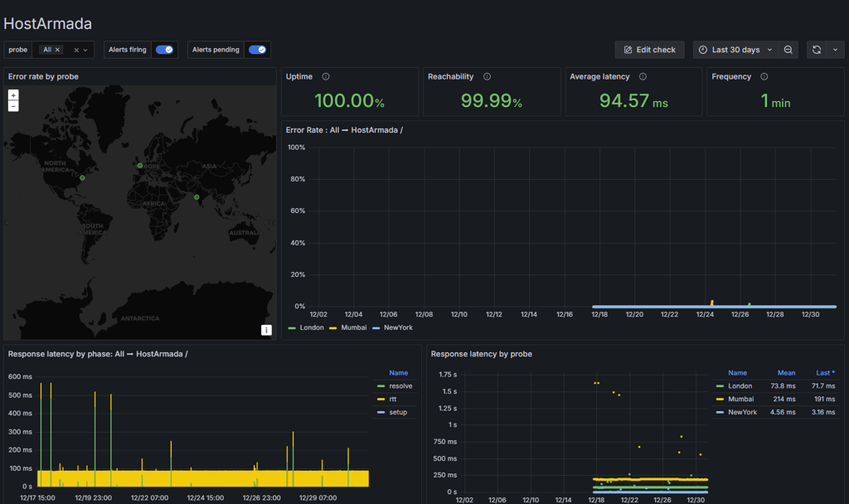849x504 pixels.
Task: Refresh the dashboard
Action: pyautogui.click(x=817, y=50)
